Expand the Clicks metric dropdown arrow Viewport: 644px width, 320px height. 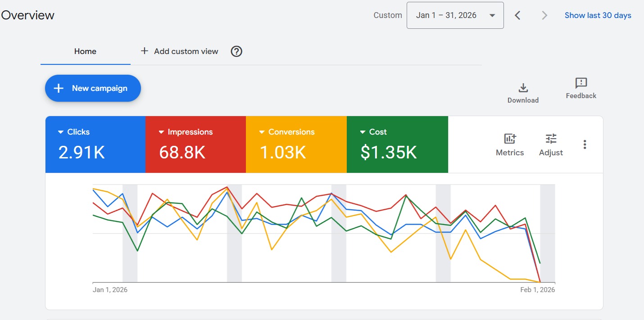click(61, 132)
